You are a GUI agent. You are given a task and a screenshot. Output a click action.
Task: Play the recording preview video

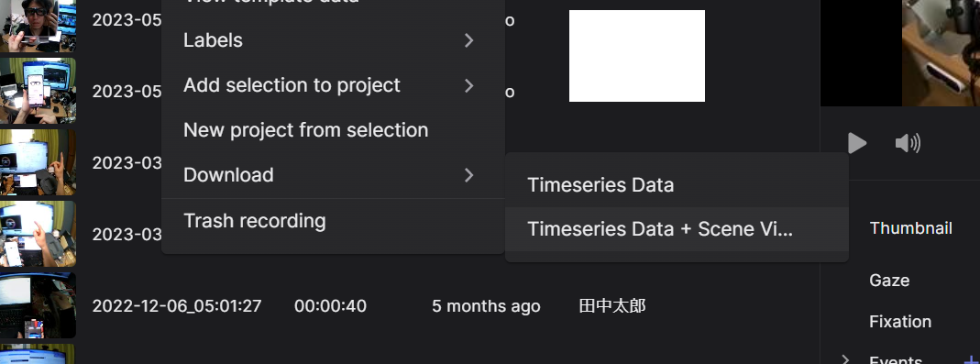(x=857, y=143)
